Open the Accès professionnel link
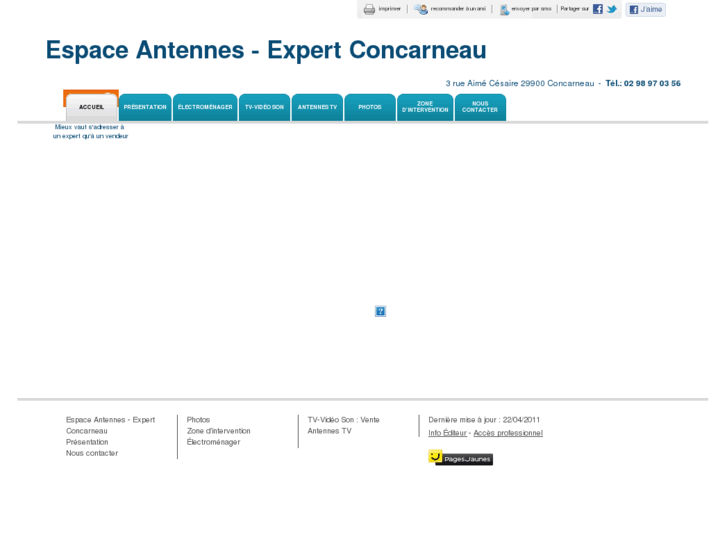 point(508,433)
